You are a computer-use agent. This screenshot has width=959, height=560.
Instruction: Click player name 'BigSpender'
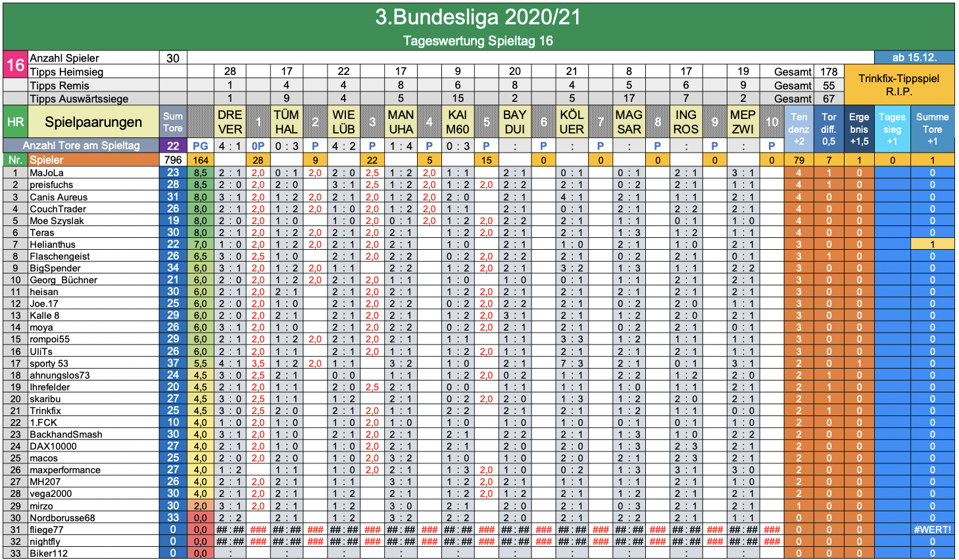coord(55,268)
